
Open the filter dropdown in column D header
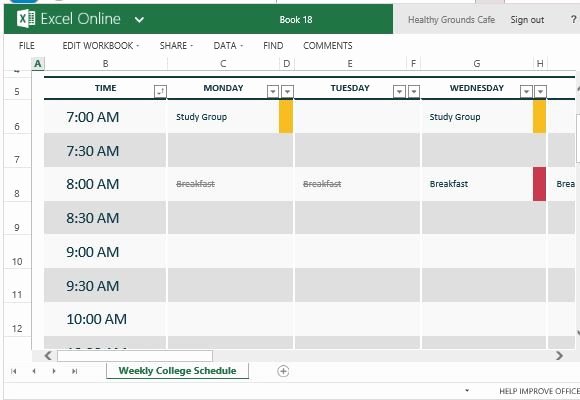point(287,91)
